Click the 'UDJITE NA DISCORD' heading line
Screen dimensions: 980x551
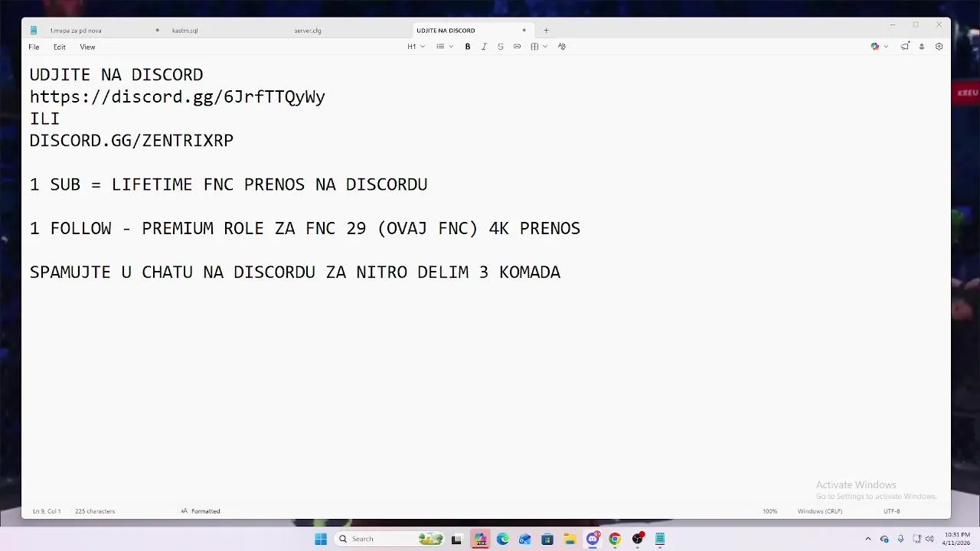(116, 75)
